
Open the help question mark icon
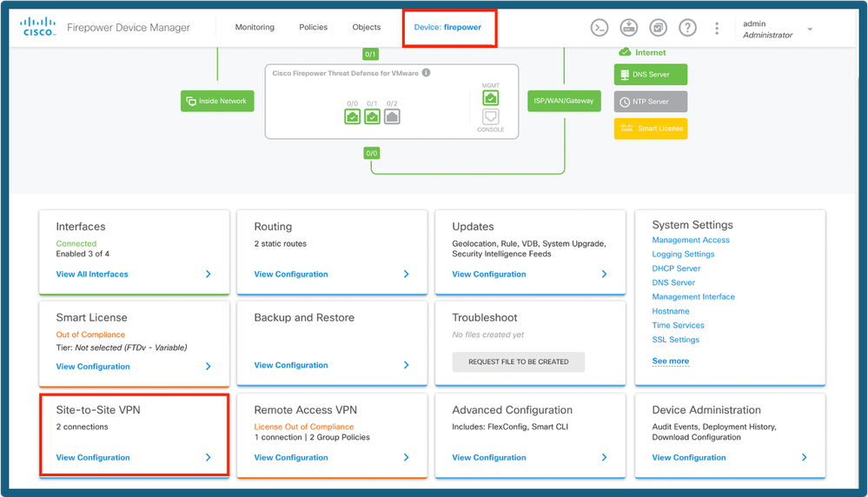coord(687,27)
